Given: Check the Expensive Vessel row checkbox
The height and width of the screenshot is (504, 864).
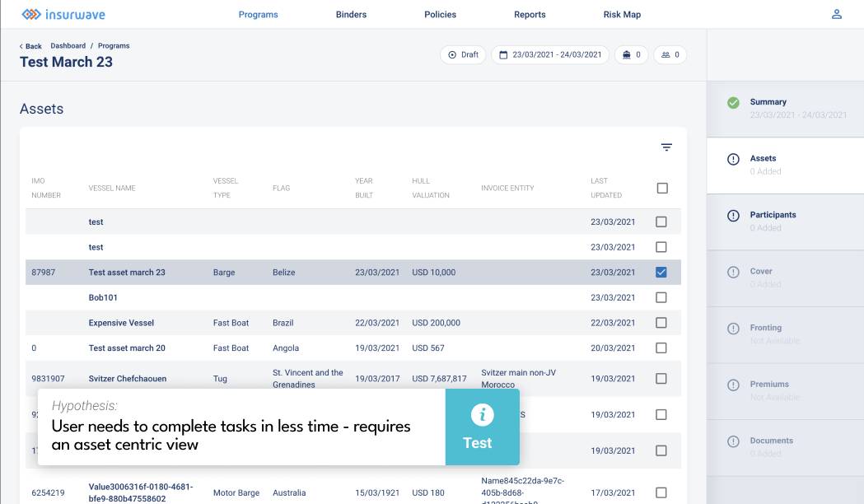Looking at the screenshot, I should click(x=661, y=323).
